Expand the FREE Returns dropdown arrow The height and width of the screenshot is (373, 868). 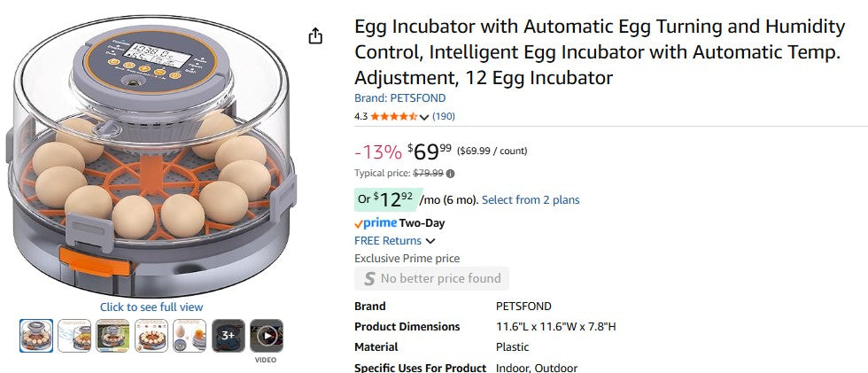(430, 241)
